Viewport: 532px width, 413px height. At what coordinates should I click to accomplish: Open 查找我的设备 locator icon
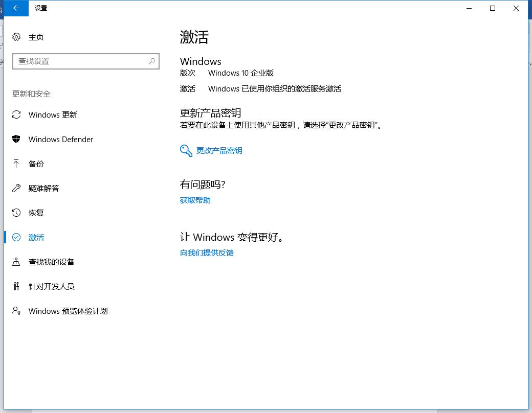point(16,262)
